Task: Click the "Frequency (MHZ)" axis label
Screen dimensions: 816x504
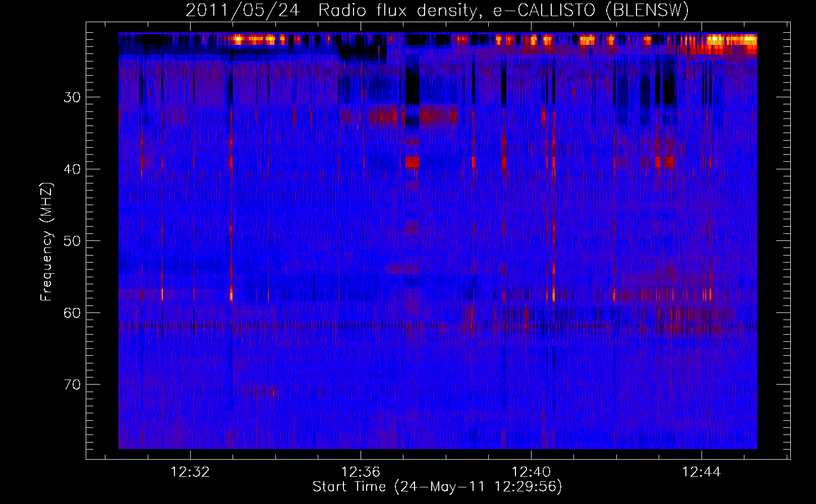Action: coord(46,241)
